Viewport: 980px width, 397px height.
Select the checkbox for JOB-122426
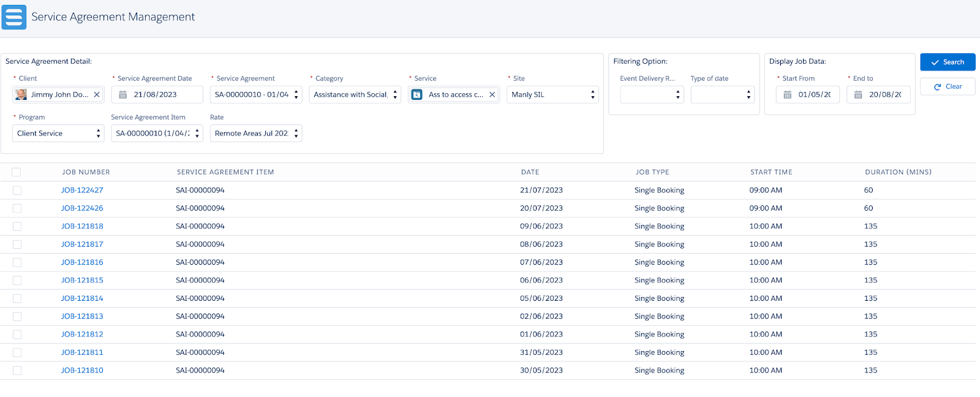[x=17, y=208]
